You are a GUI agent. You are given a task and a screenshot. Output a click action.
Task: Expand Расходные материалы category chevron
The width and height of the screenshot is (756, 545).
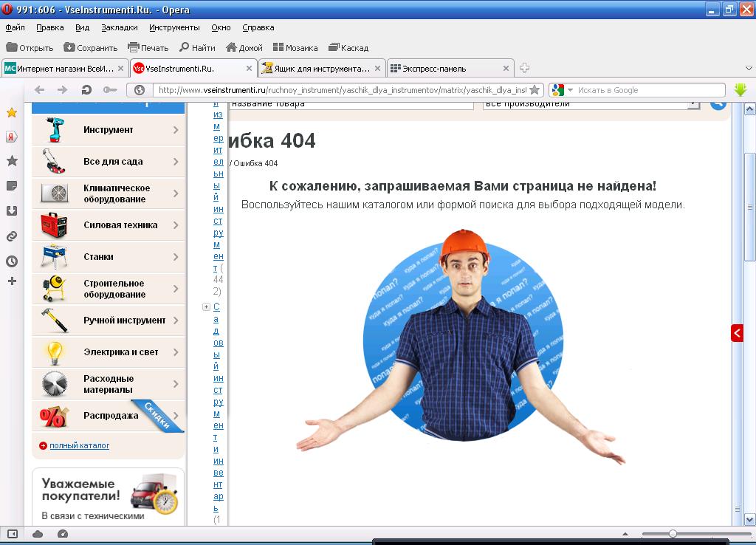[x=176, y=385]
